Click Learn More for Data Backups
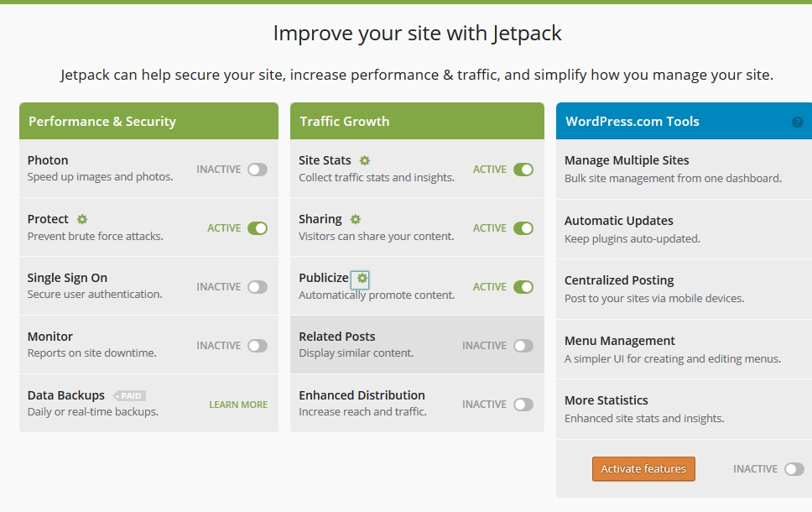Image resolution: width=812 pixels, height=512 pixels. pos(238,405)
